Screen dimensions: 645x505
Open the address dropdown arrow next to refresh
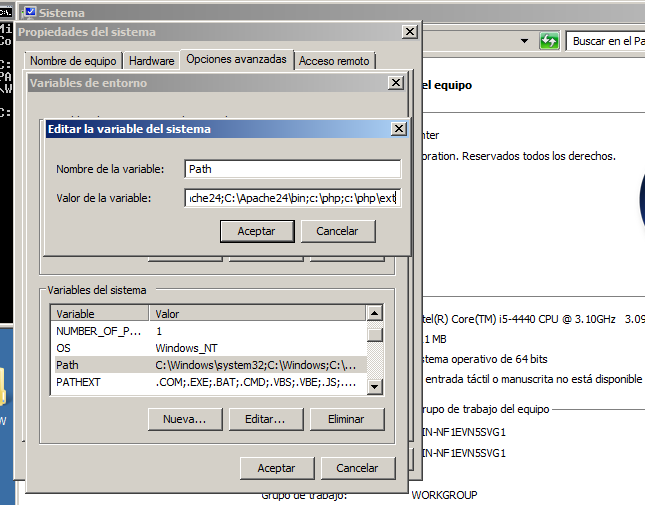pyautogui.click(x=524, y=41)
